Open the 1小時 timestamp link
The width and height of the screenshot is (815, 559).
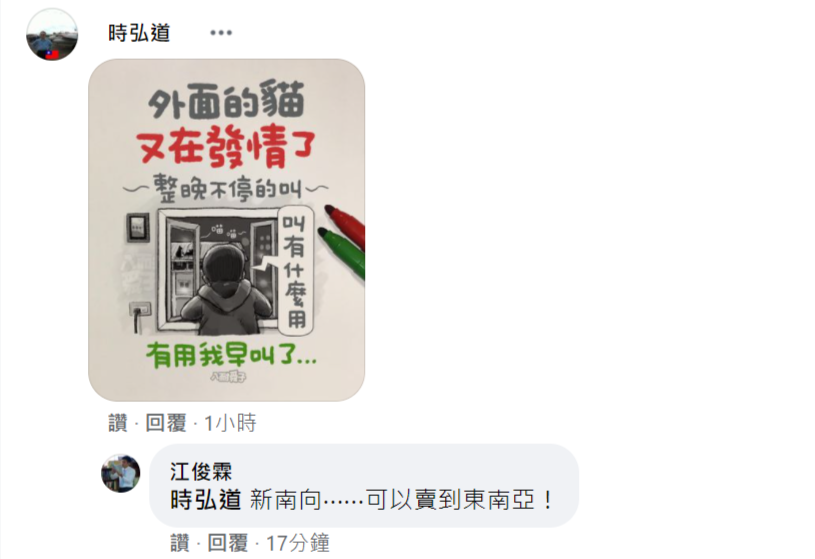click(230, 423)
